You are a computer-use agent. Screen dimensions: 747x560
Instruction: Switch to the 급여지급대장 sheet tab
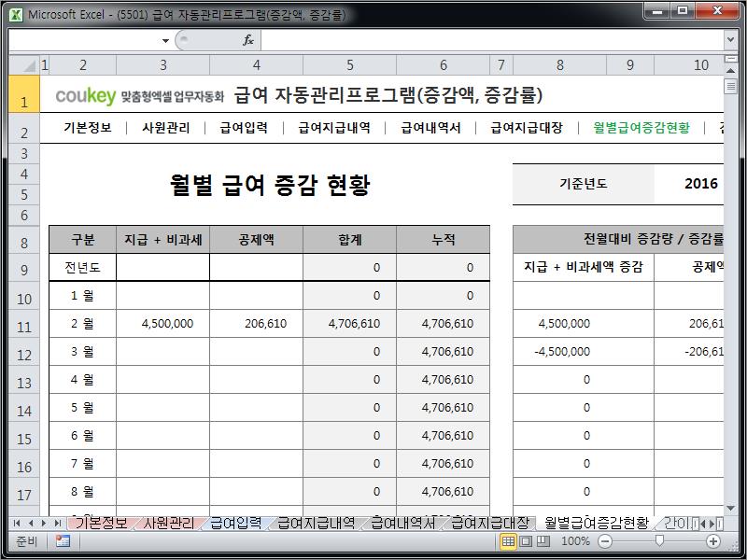coord(489,524)
